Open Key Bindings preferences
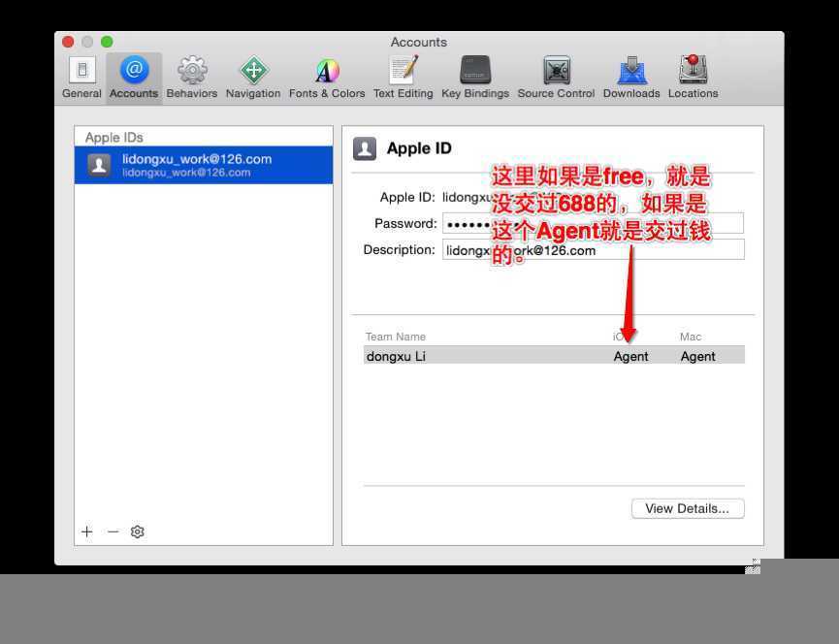Image resolution: width=839 pixels, height=644 pixels. pyautogui.click(x=475, y=78)
